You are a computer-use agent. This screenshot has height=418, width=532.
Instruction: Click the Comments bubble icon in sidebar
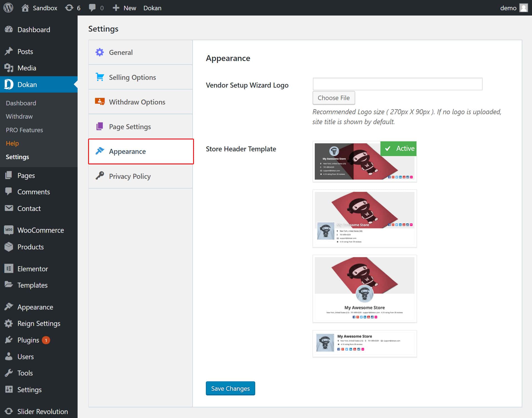[9, 191]
